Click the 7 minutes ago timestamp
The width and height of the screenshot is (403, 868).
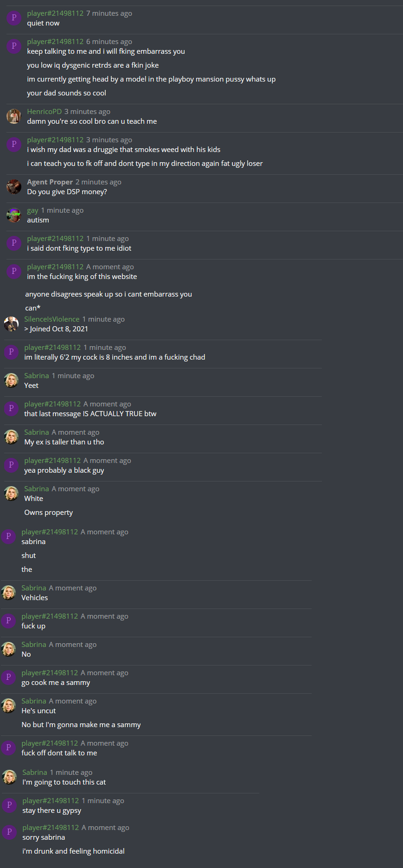click(109, 13)
